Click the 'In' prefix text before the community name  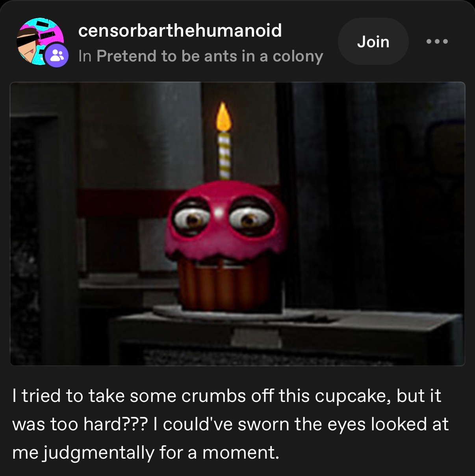click(x=85, y=56)
